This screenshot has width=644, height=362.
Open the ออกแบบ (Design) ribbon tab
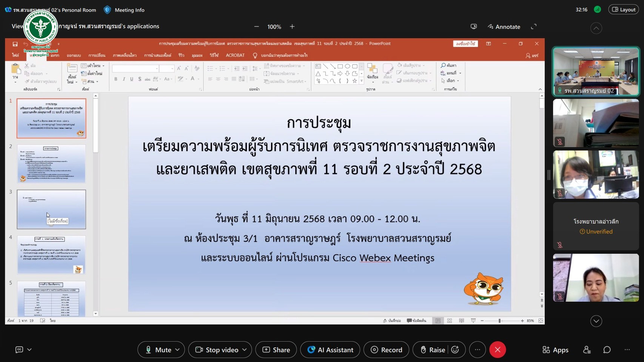74,55
